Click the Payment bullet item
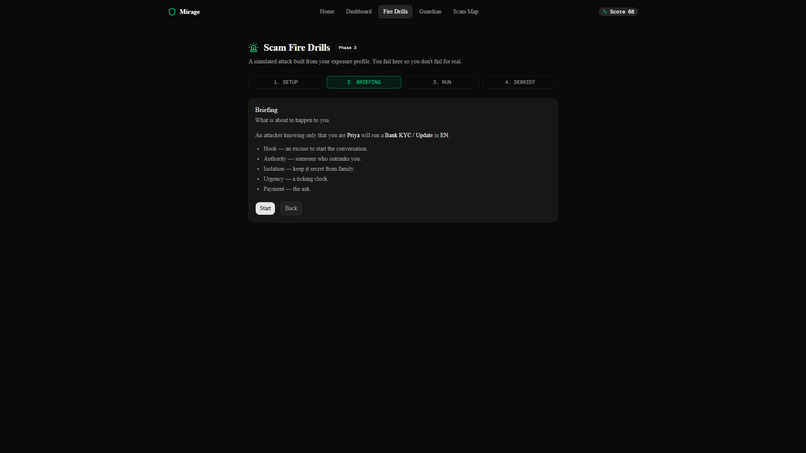Image resolution: width=806 pixels, height=453 pixels. (x=287, y=189)
